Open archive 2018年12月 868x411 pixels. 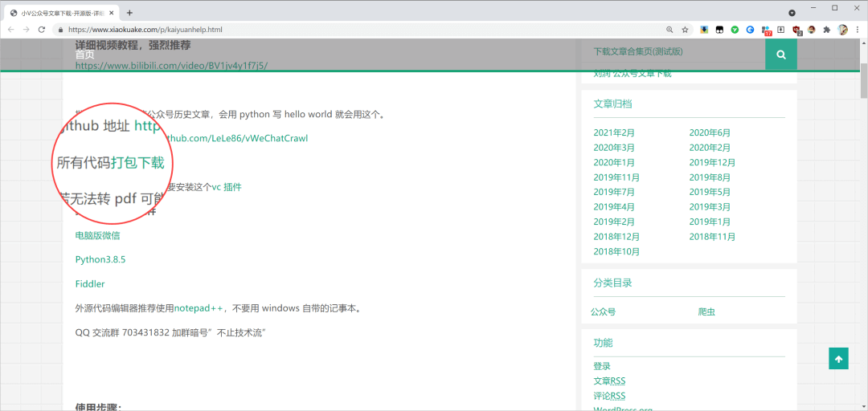point(616,237)
